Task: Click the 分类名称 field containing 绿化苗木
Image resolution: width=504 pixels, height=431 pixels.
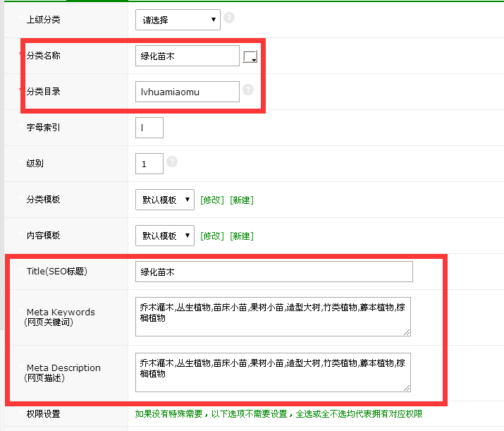Action: click(187, 56)
